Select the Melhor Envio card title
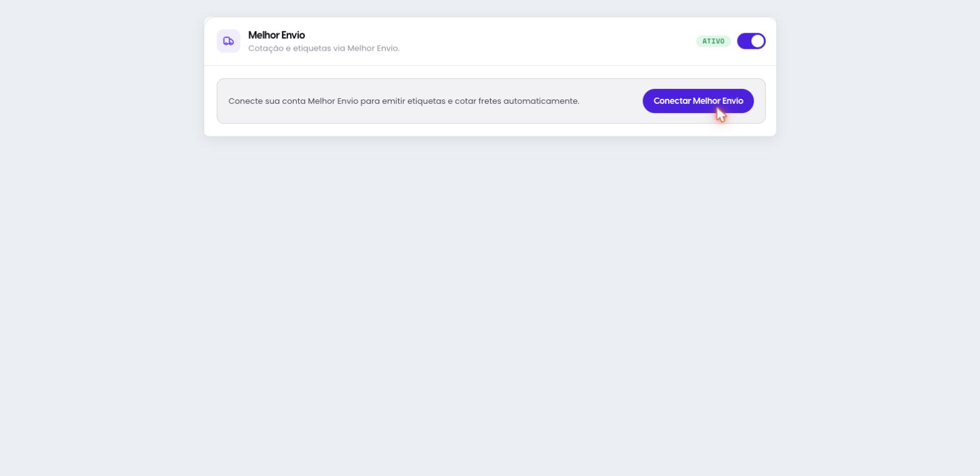 pyautogui.click(x=276, y=35)
